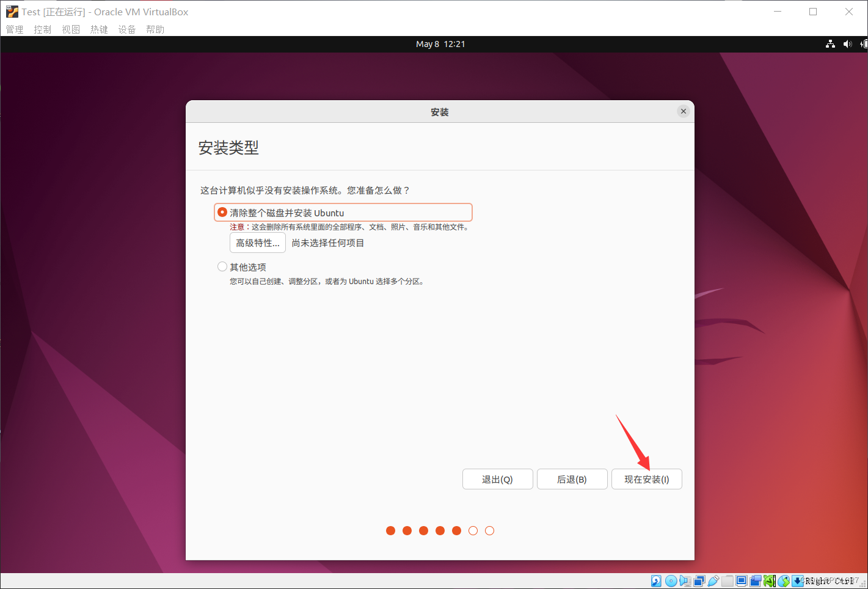This screenshot has width=868, height=589.
Task: Click the 安装类型 heading
Action: [x=228, y=148]
